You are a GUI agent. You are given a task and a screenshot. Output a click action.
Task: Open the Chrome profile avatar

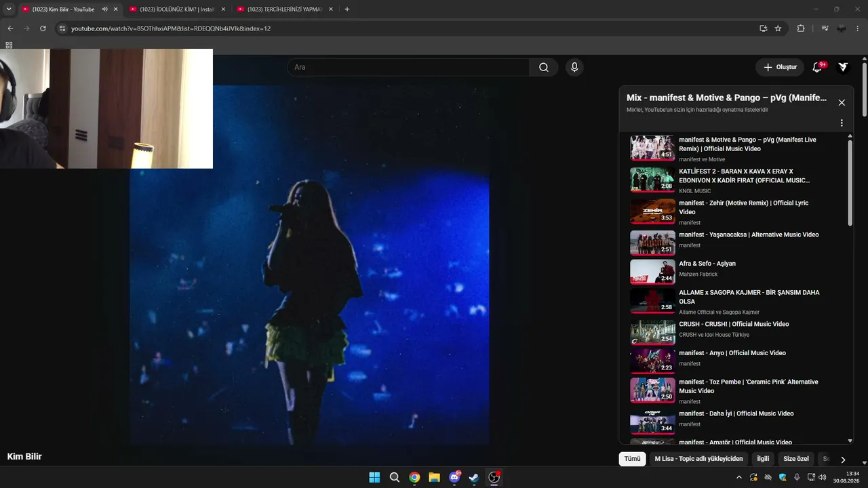click(x=842, y=28)
